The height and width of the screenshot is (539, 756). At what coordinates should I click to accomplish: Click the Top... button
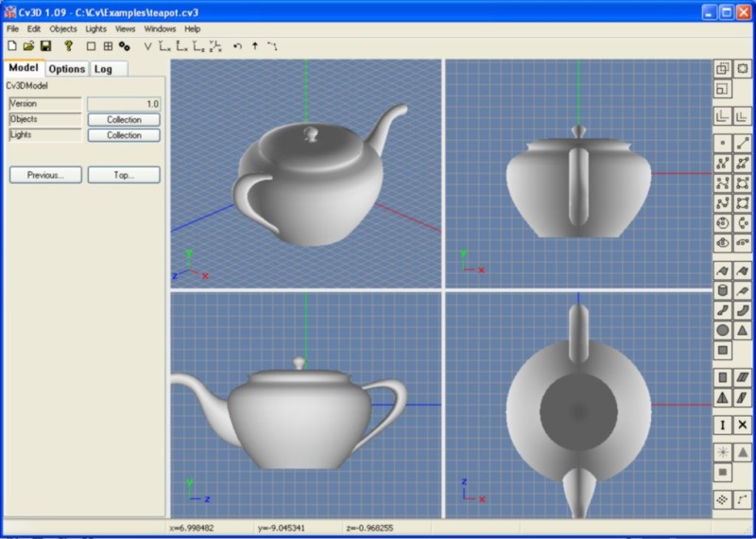[124, 175]
